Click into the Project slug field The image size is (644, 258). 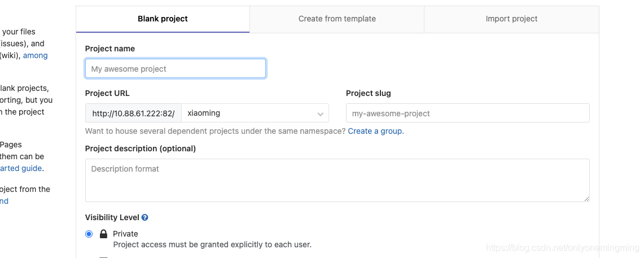coord(467,113)
